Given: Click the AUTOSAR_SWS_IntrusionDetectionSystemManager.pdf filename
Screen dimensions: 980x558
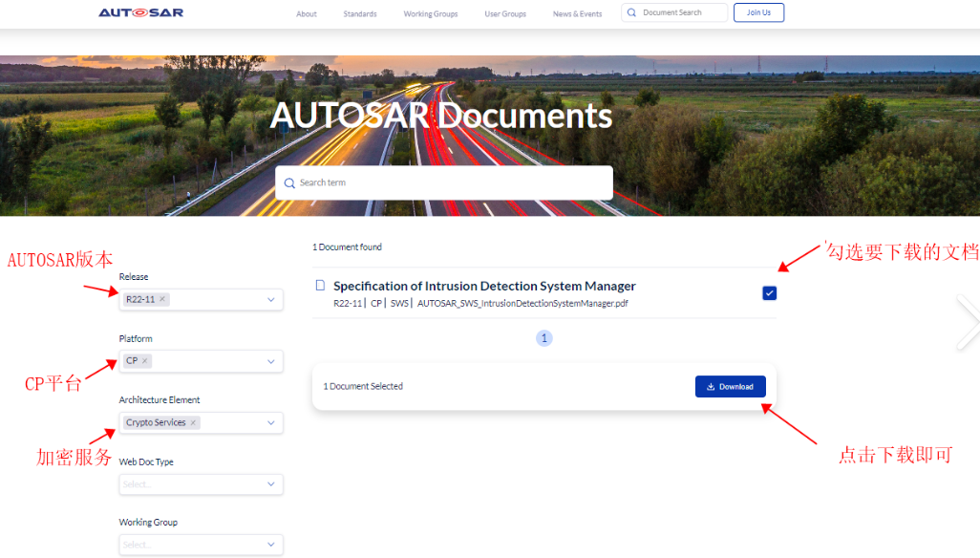Looking at the screenshot, I should [x=522, y=304].
